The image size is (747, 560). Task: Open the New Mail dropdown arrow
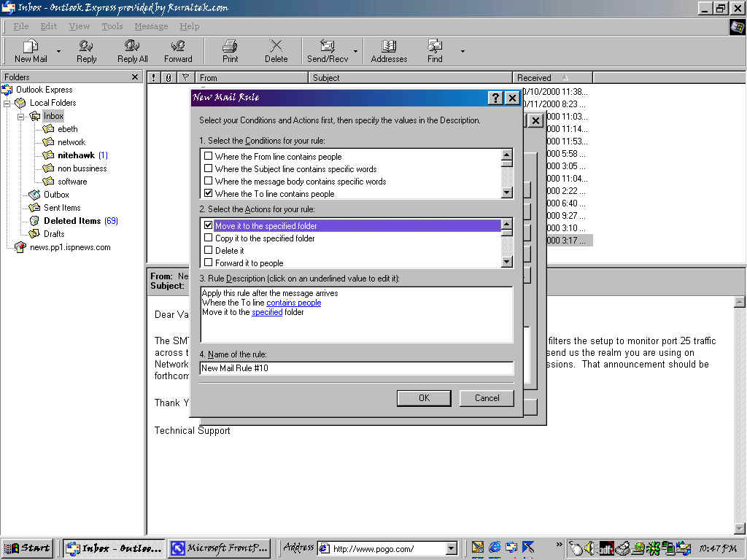[58, 51]
